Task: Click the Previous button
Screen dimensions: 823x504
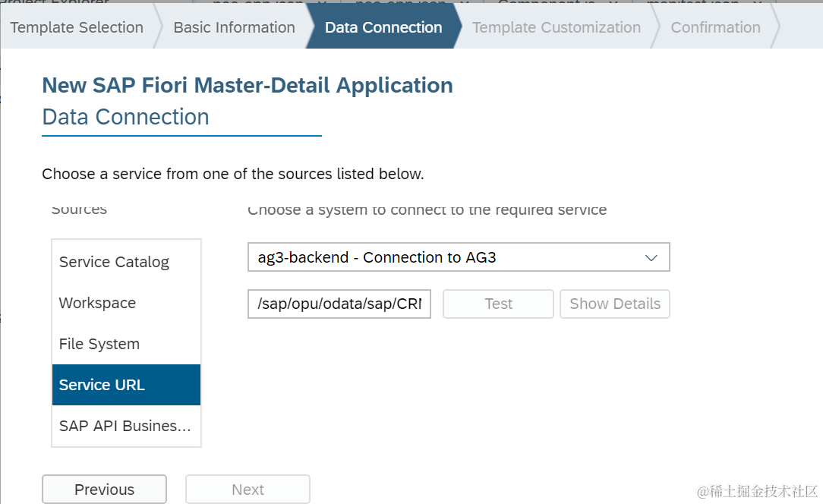Action: pos(105,490)
